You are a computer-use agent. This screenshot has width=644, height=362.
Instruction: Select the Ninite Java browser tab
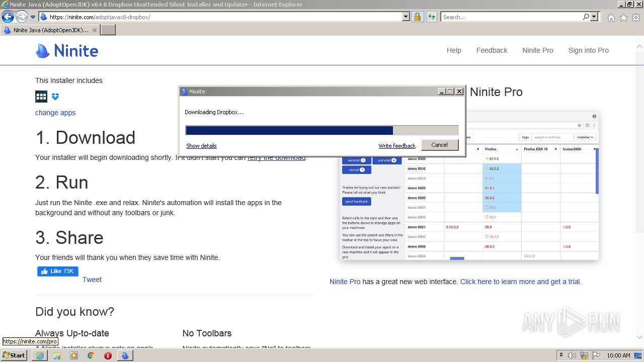pyautogui.click(x=50, y=30)
